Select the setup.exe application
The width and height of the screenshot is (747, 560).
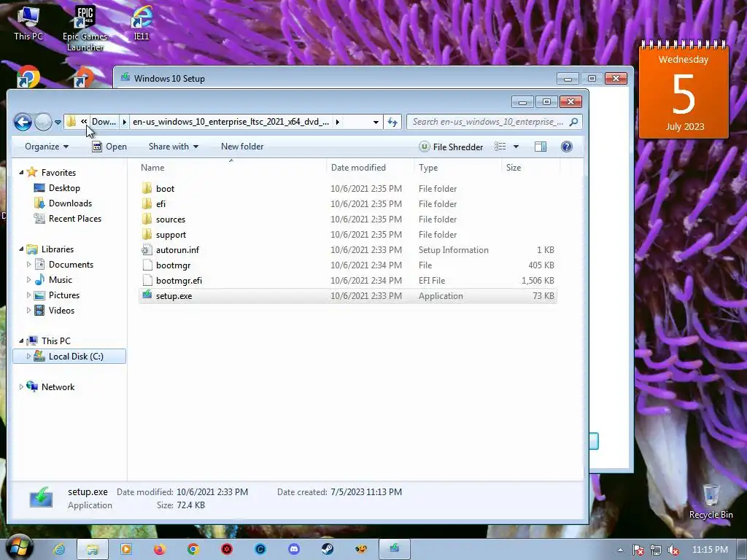pos(348,296)
